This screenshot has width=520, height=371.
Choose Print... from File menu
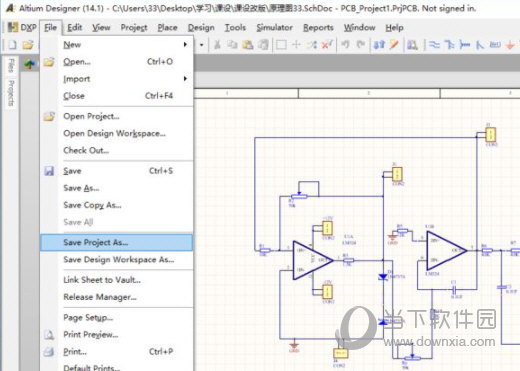click(x=117, y=352)
